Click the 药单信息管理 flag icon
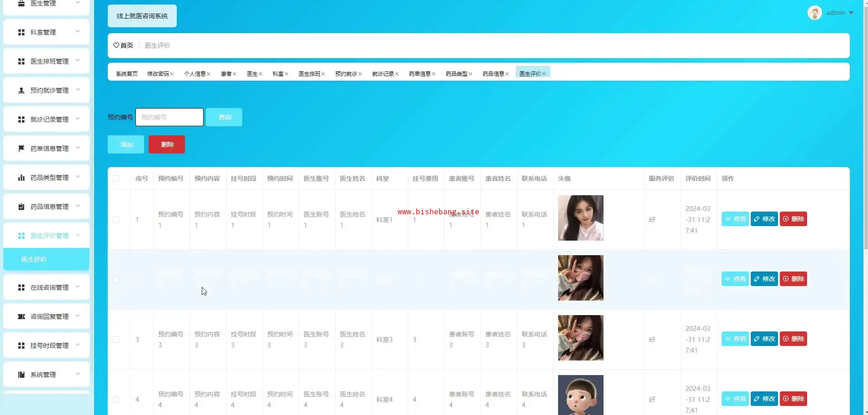The height and width of the screenshot is (415, 868). (x=21, y=148)
